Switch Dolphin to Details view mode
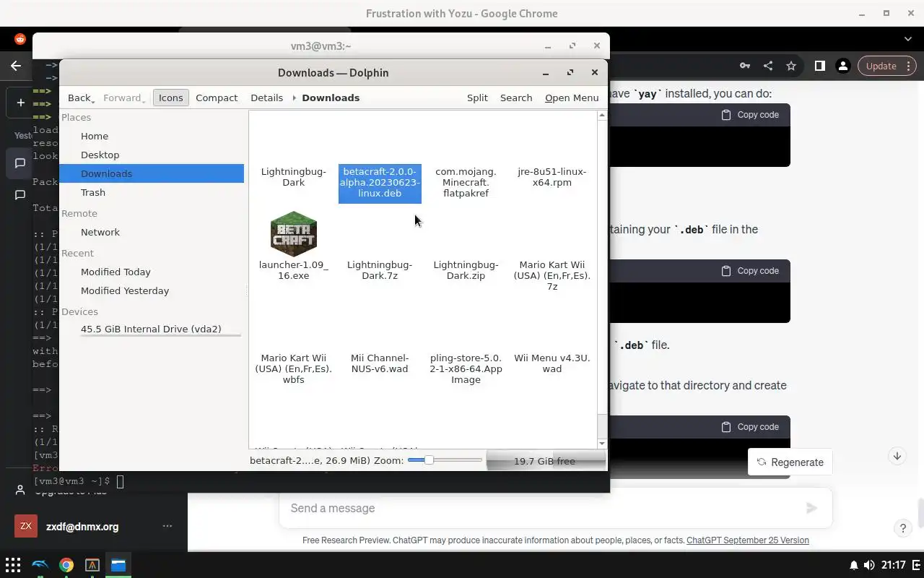 pyautogui.click(x=266, y=98)
